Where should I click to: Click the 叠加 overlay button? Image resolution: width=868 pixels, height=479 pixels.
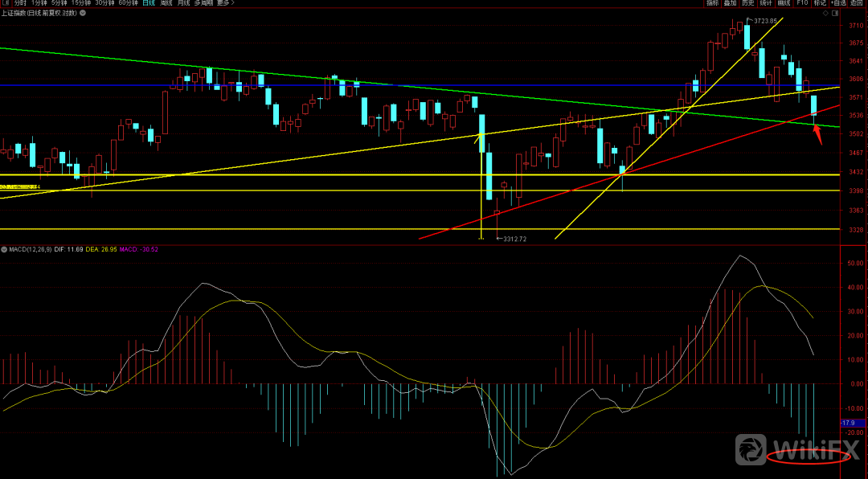730,3
